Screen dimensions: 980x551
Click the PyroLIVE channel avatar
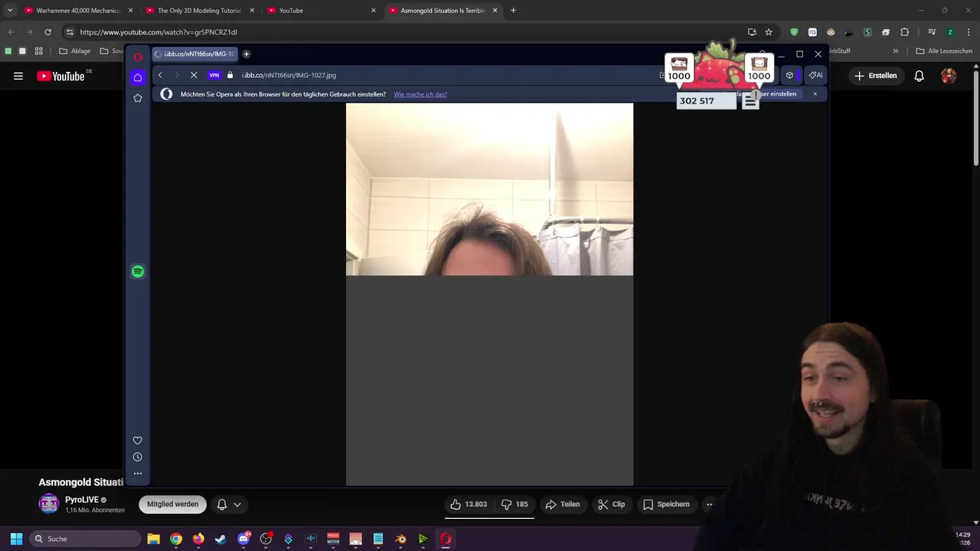pyautogui.click(x=49, y=504)
